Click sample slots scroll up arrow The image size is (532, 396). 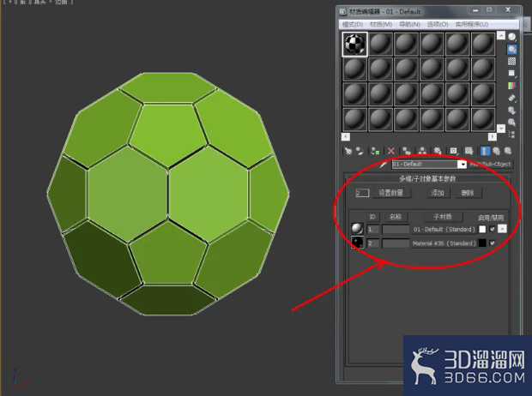(x=501, y=35)
